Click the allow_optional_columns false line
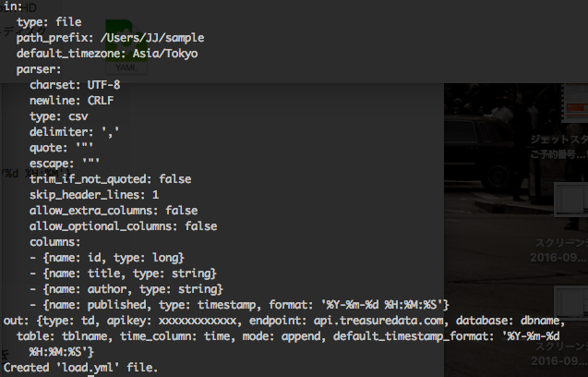The image size is (588, 377). (x=123, y=226)
